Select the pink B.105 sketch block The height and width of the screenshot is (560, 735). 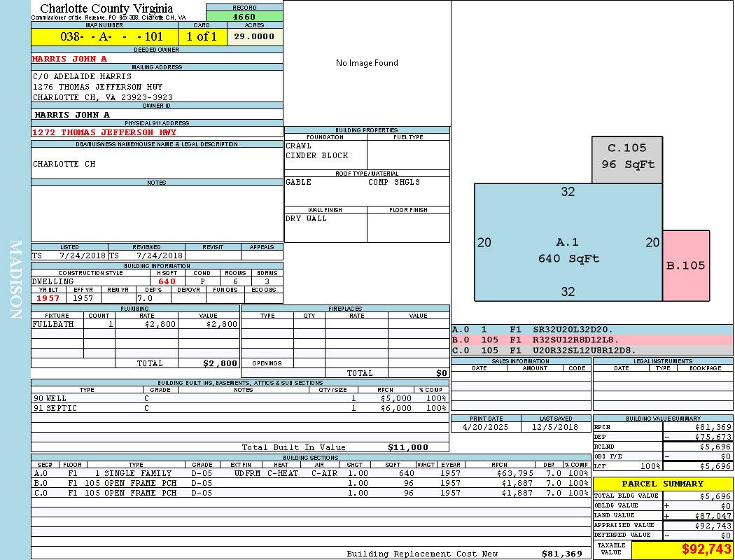tap(685, 265)
